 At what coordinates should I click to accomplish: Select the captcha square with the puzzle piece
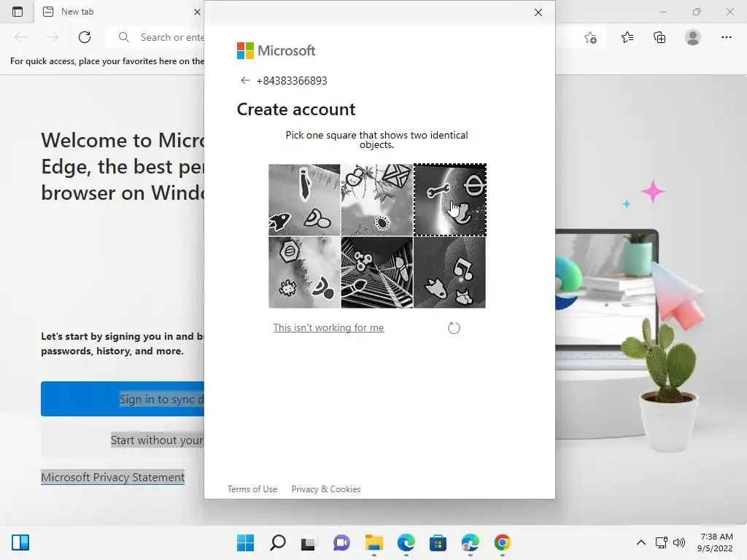[304, 273]
